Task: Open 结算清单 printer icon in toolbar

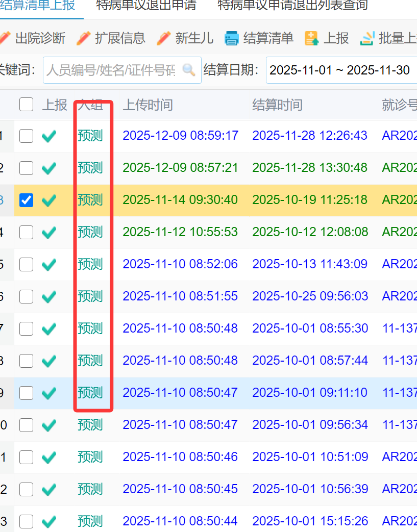Action: [232, 38]
